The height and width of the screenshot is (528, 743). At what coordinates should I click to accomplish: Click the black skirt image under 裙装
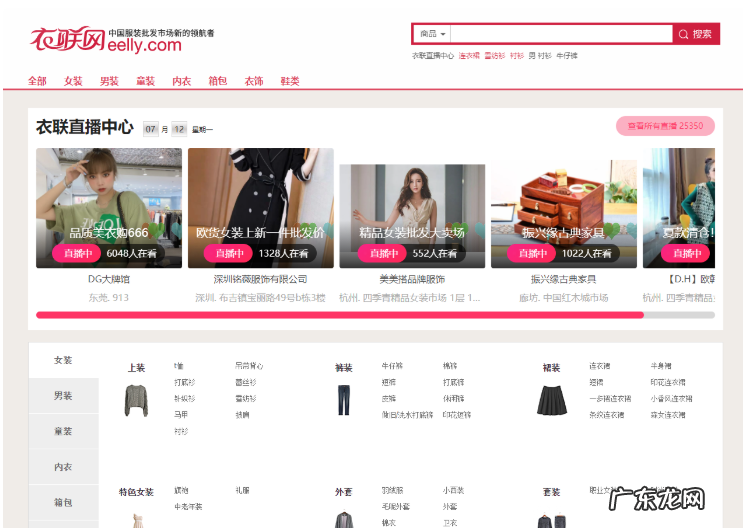click(552, 401)
